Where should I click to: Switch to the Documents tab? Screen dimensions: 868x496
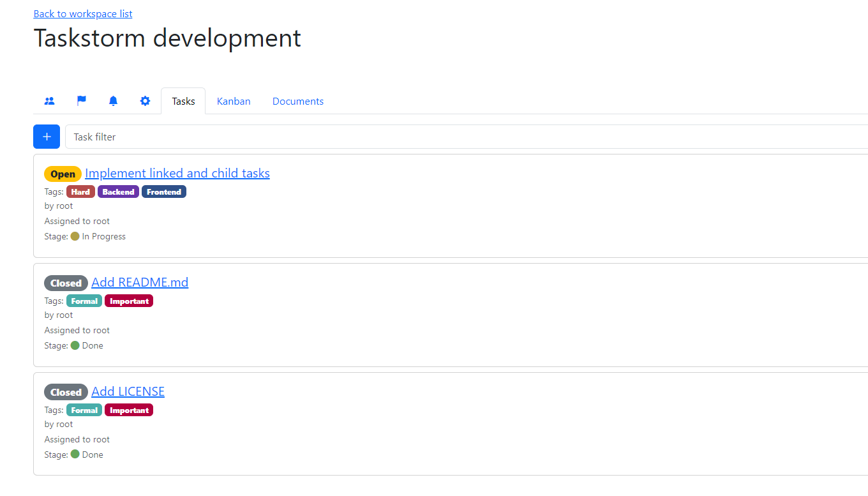[x=297, y=101]
